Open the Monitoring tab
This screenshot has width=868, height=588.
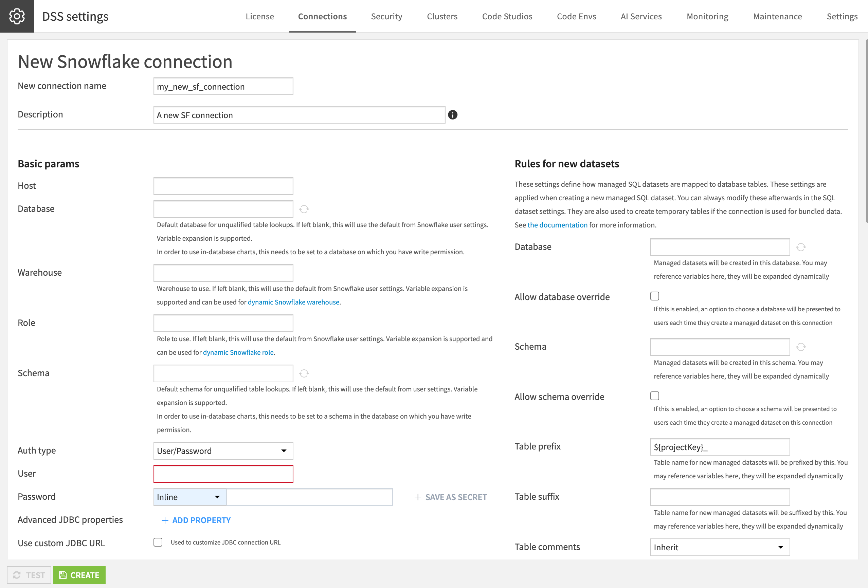(x=707, y=16)
